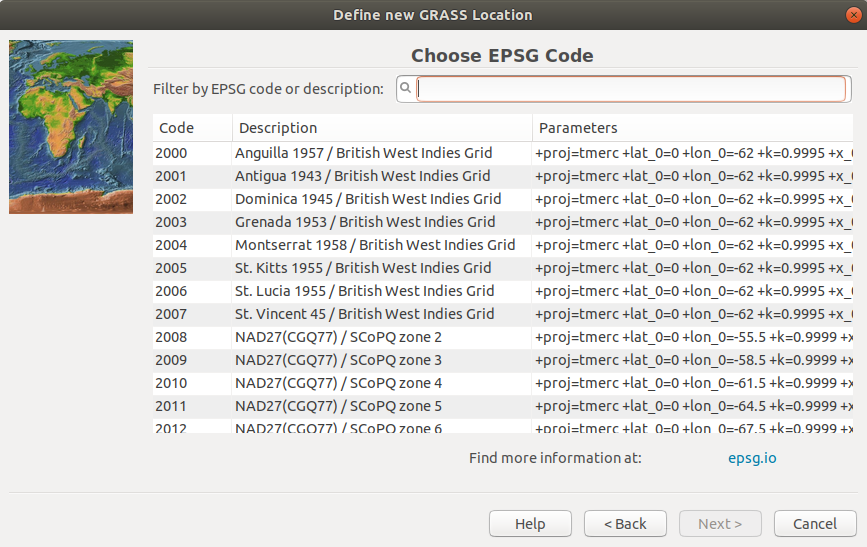Image resolution: width=867 pixels, height=547 pixels.
Task: Select code 2003 cell
Action: coord(192,222)
